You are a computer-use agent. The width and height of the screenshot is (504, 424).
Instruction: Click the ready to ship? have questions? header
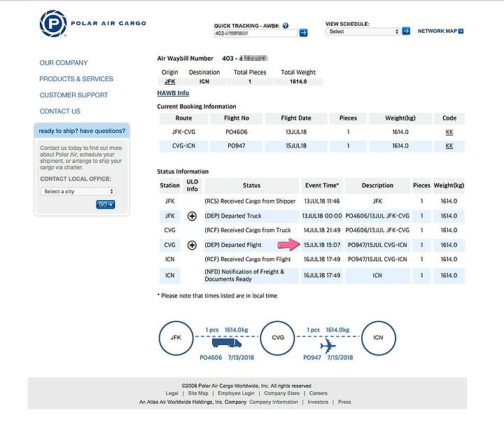click(x=82, y=131)
